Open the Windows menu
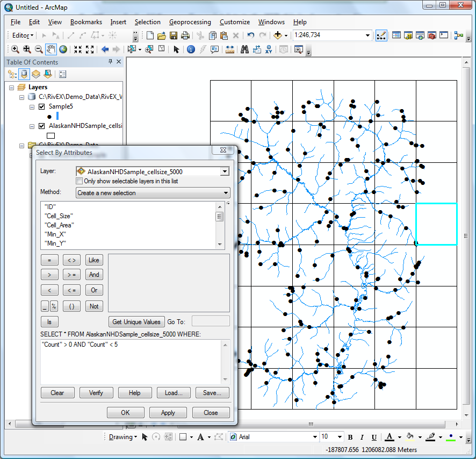 pos(271,22)
